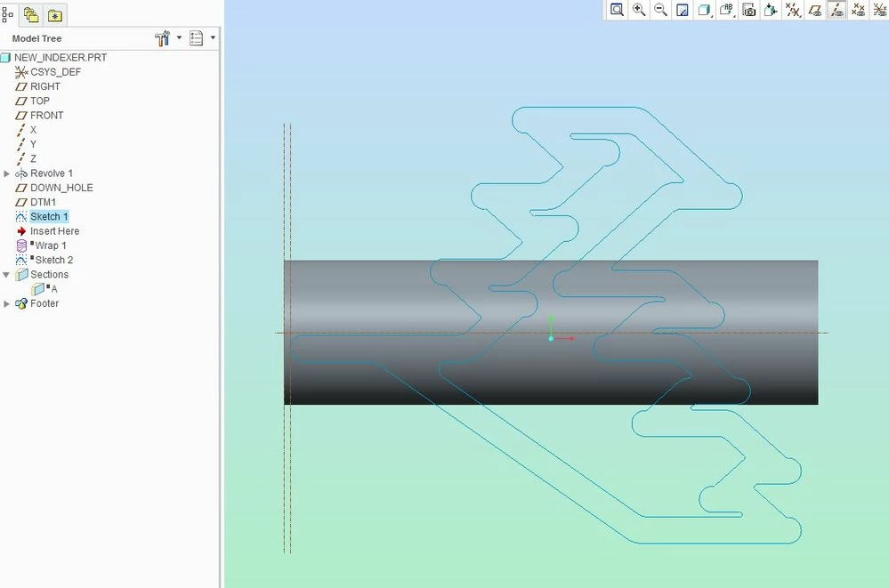Click the Sketch 2 icon in tree
The height and width of the screenshot is (588, 889).
(x=21, y=261)
